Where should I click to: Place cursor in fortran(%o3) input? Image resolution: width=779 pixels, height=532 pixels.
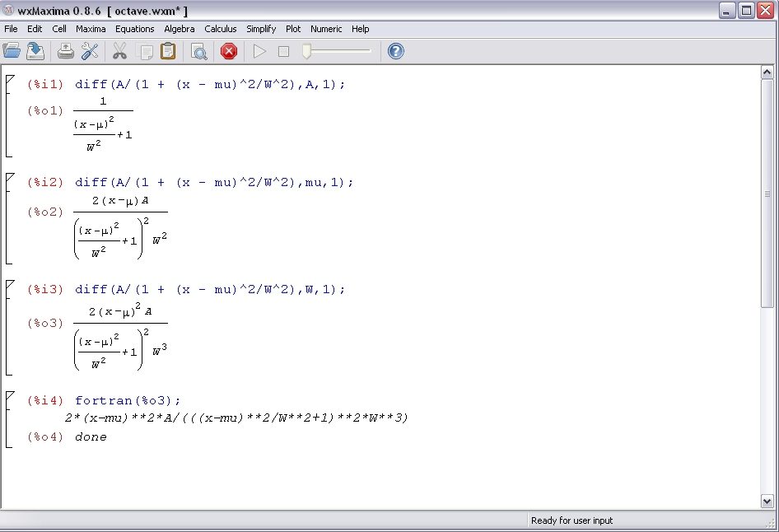[x=128, y=400]
